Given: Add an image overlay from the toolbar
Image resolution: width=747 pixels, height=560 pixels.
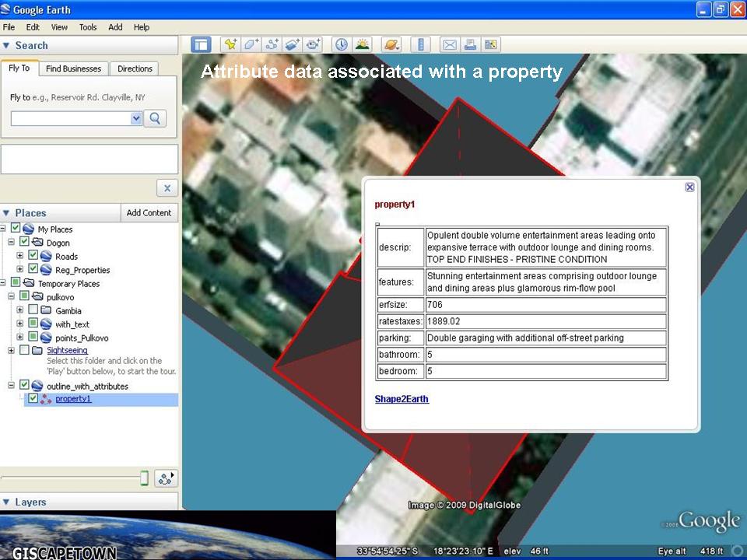Looking at the screenshot, I should 293,45.
